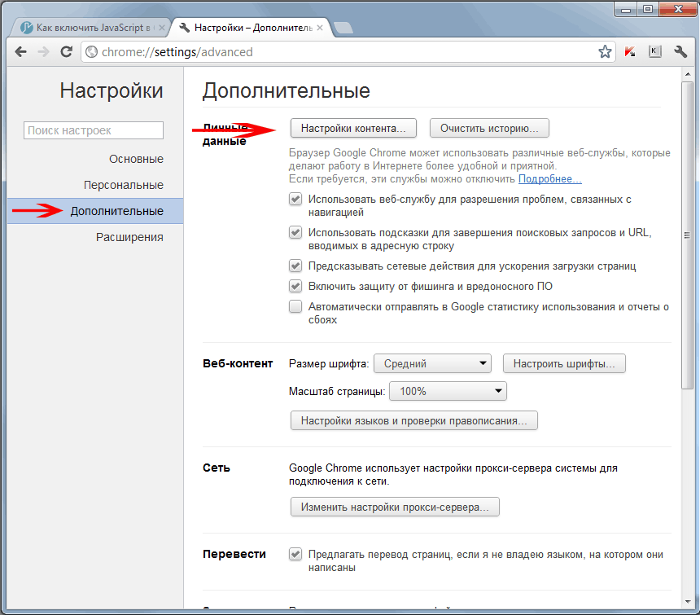700x615 pixels.
Task: Toggle search suggestions and URL completion checkbox
Action: [295, 233]
